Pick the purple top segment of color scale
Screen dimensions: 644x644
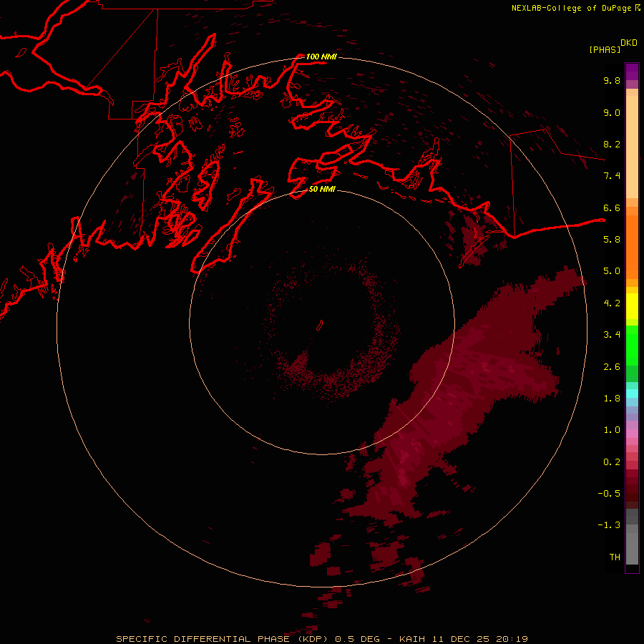[632, 72]
